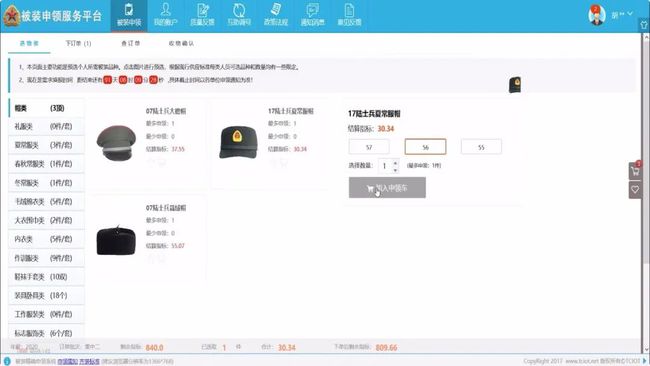Select the 鞋袜手套类 (10双) category
650x366 pixels.
pos(46,277)
